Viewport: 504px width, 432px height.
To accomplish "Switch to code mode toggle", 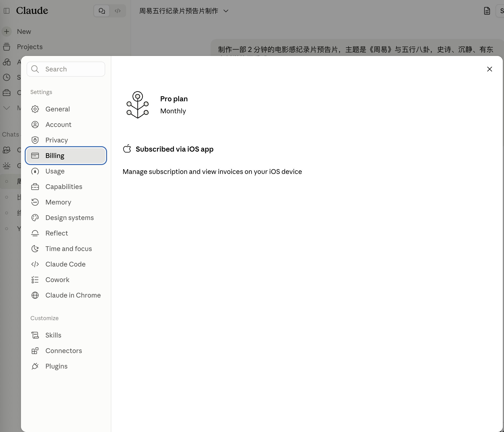I will [118, 11].
